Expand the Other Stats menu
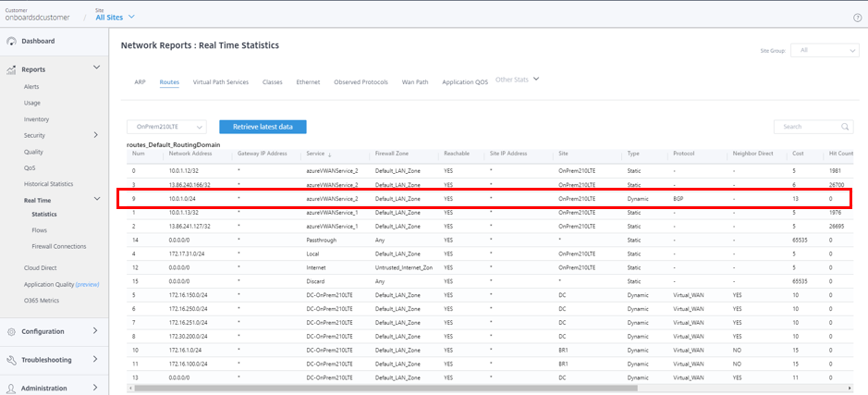The image size is (868, 395). [x=517, y=80]
